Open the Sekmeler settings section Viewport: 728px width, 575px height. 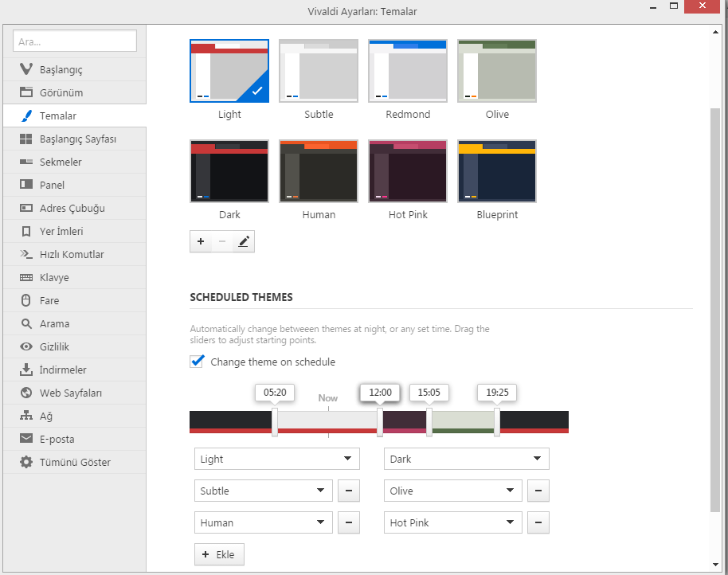click(x=74, y=162)
